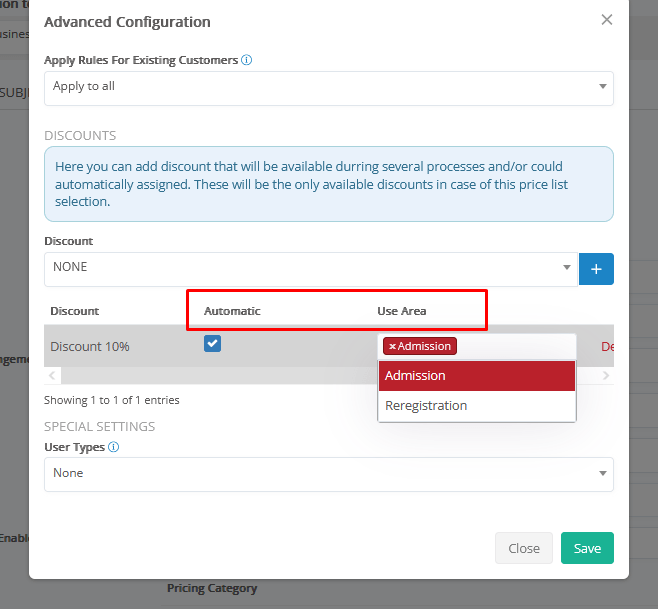This screenshot has height=609, width=658.
Task: Click the partially visible red Delete link
Action: (x=606, y=347)
